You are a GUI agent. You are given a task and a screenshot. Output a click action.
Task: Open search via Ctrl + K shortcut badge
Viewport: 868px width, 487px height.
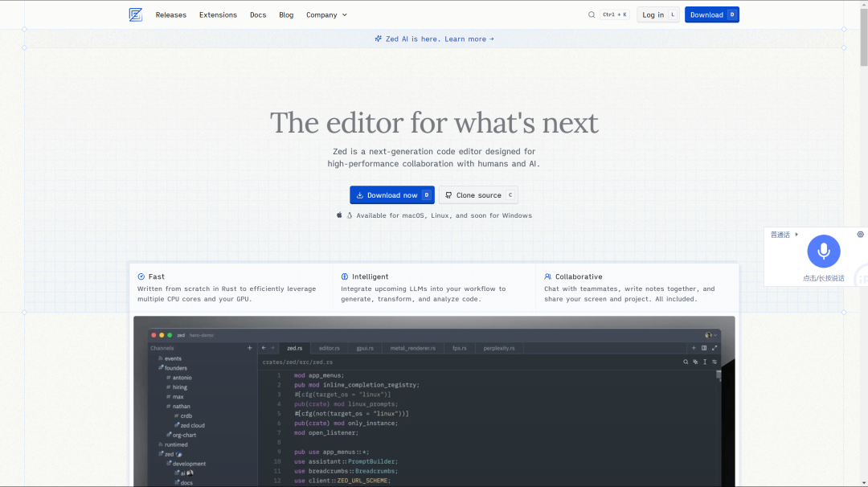click(x=615, y=15)
